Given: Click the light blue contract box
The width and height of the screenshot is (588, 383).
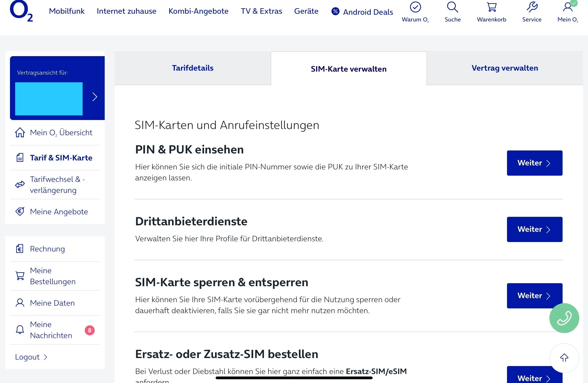Looking at the screenshot, I should click(x=49, y=99).
